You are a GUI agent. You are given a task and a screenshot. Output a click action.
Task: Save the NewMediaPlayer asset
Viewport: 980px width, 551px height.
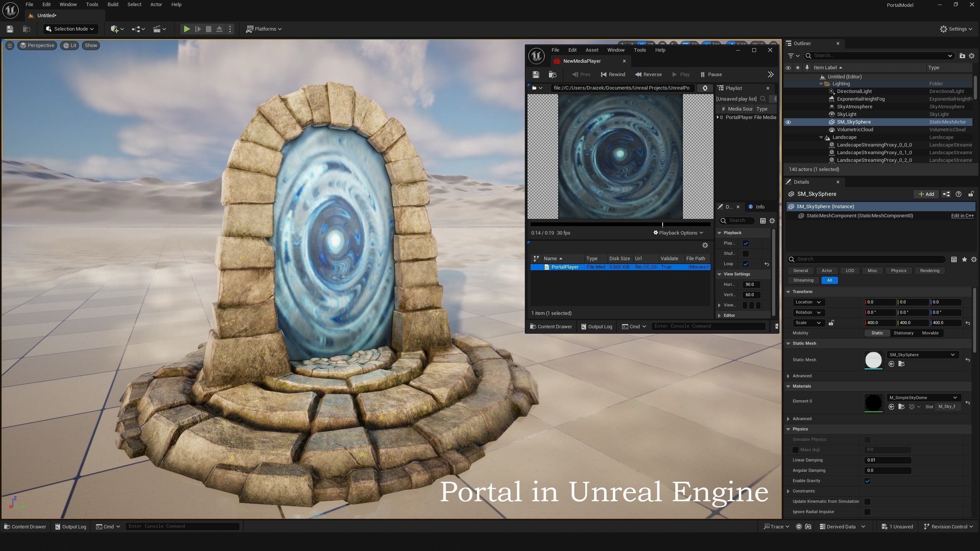point(536,75)
